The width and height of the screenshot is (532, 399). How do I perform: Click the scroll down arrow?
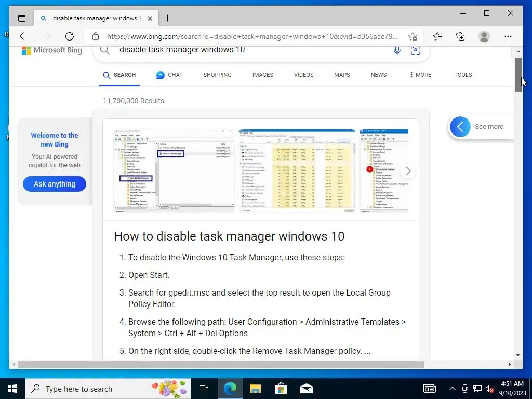518,355
